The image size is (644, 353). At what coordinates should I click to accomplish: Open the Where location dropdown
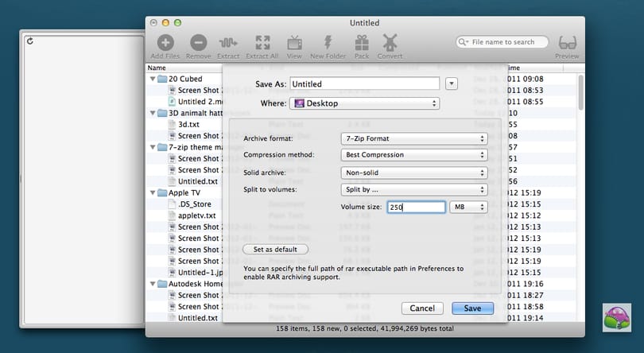pyautogui.click(x=365, y=103)
